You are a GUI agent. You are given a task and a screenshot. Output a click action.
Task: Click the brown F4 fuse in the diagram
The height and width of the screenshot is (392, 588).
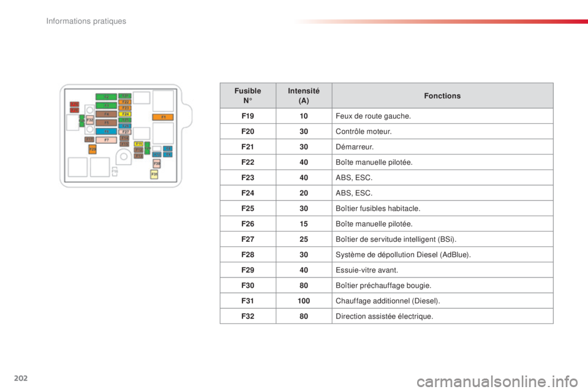pos(106,114)
